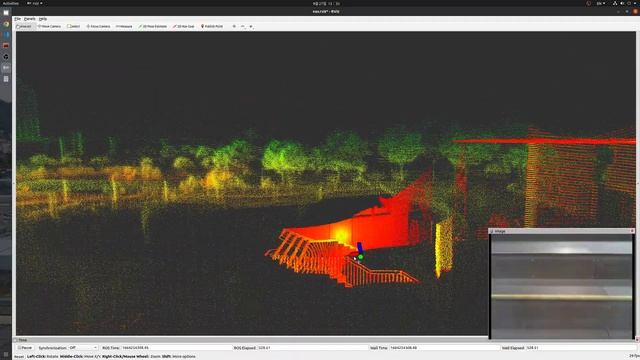Image resolution: width=640 pixels, height=360 pixels.
Task: Click the Image panel title bar
Action: [562, 231]
